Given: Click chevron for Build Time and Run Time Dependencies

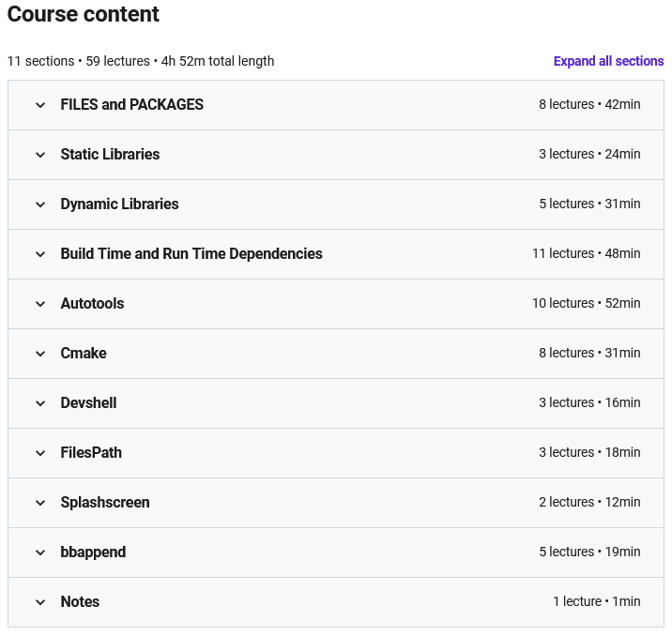Looking at the screenshot, I should pyautogui.click(x=40, y=254).
